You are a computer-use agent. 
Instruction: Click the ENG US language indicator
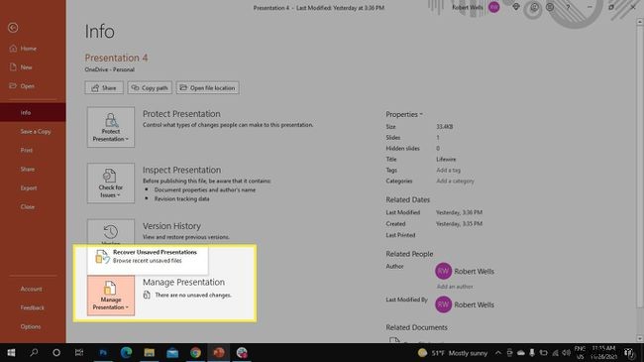[580, 352]
